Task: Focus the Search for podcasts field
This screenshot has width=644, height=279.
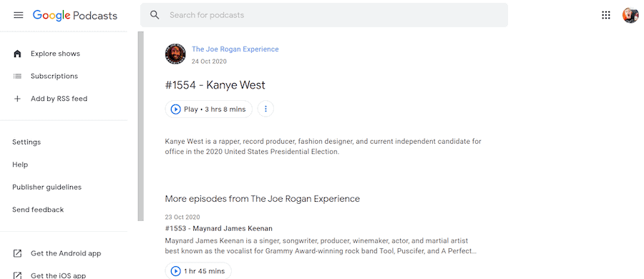Action: [x=324, y=15]
